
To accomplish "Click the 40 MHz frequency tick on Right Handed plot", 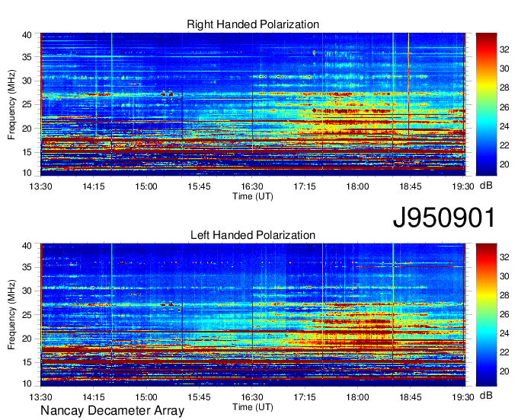I will click(x=27, y=35).
